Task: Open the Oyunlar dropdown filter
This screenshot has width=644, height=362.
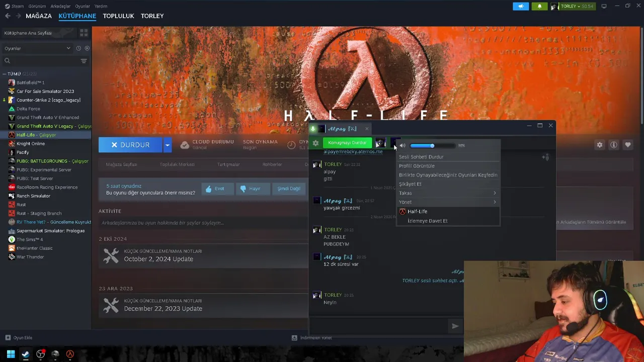Action: pyautogui.click(x=37, y=48)
